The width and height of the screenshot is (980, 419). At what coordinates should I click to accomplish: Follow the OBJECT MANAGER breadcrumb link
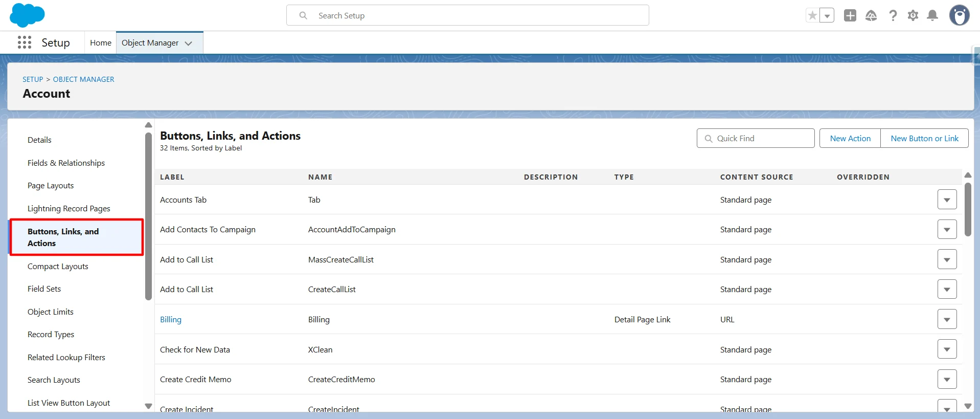[84, 79]
